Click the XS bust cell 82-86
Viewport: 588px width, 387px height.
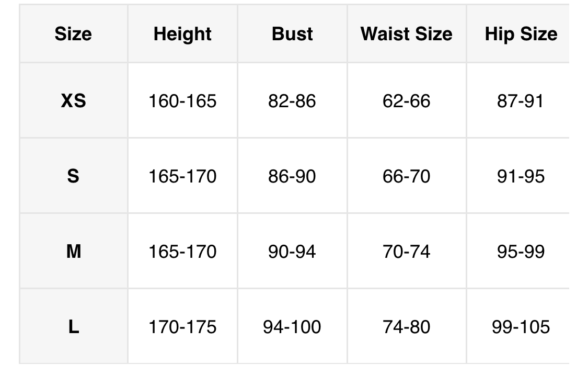click(x=292, y=100)
